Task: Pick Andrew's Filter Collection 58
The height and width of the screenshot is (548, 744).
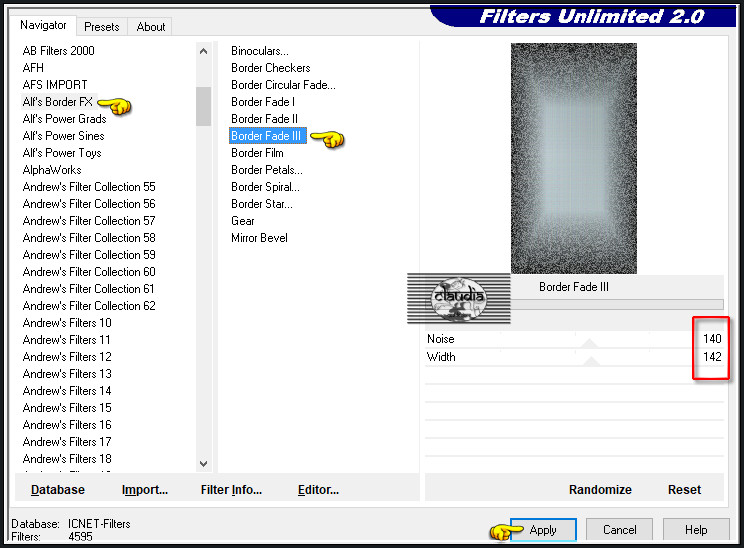Action: (x=89, y=238)
